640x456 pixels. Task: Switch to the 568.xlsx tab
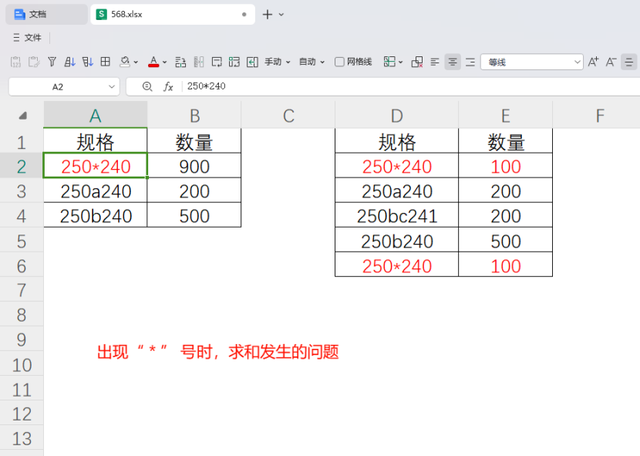click(x=173, y=14)
